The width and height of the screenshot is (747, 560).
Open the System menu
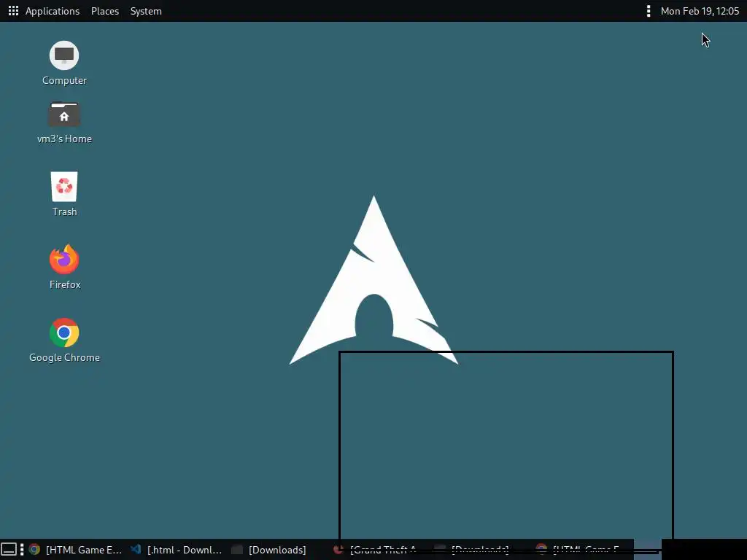[x=146, y=11]
